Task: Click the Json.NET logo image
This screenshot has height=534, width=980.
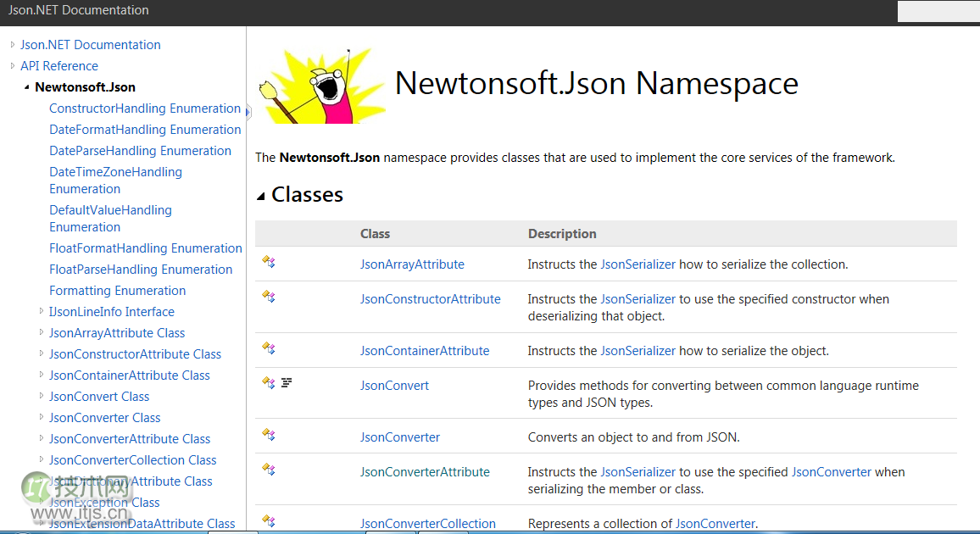Action: pyautogui.click(x=322, y=86)
